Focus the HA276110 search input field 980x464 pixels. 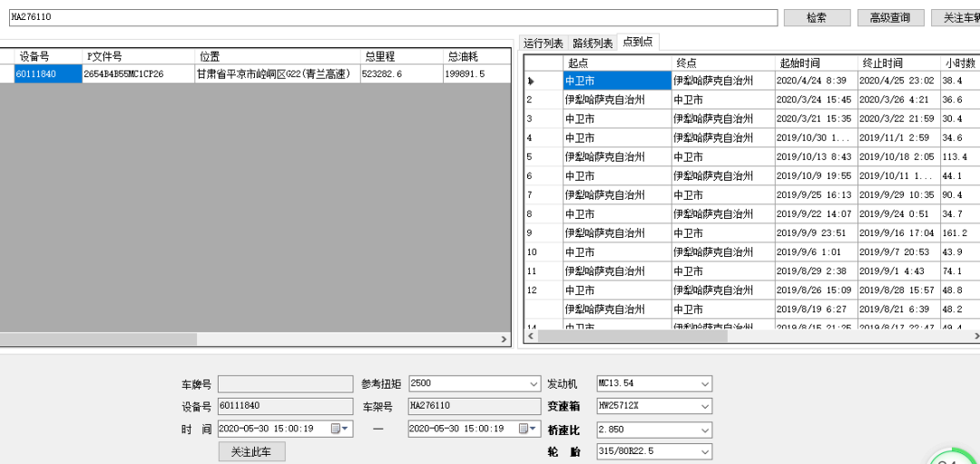[393, 17]
